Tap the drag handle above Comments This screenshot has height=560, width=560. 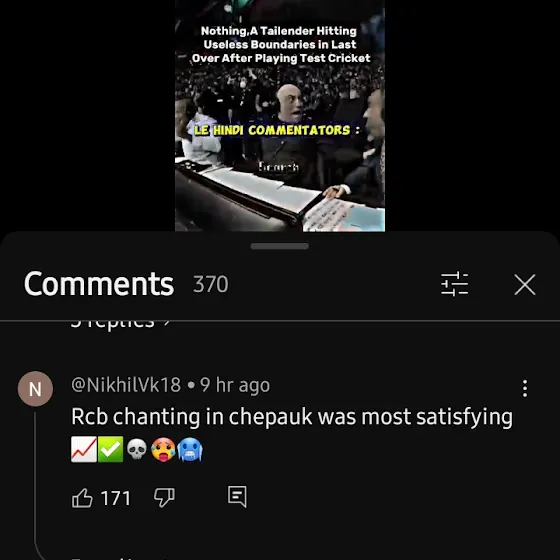click(280, 246)
